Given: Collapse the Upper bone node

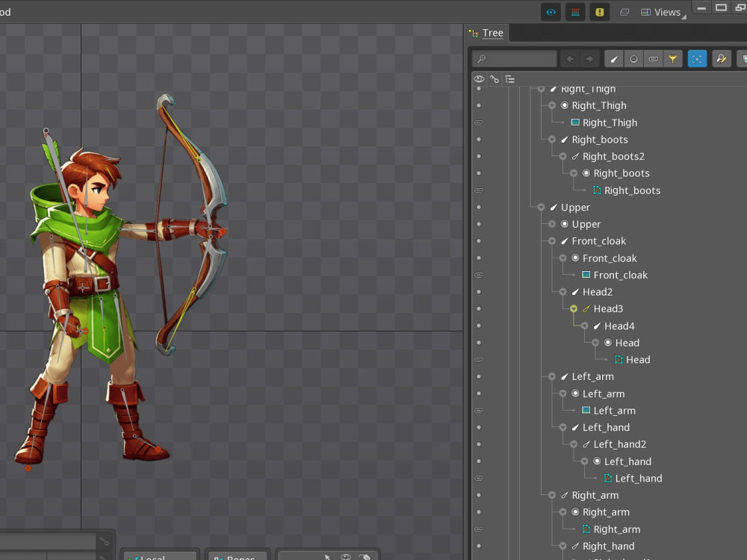Looking at the screenshot, I should [x=541, y=207].
